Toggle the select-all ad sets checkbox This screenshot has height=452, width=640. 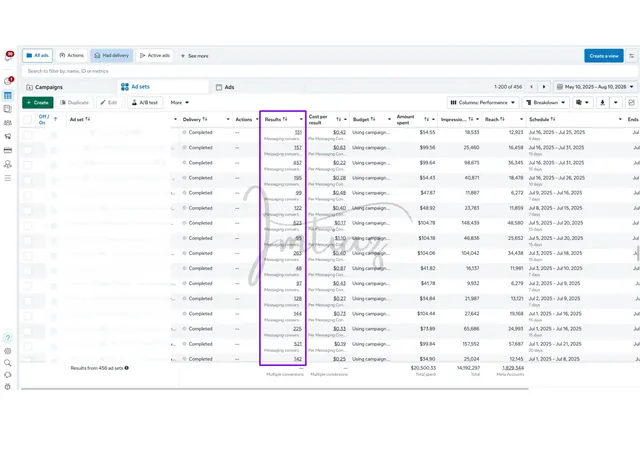pyautogui.click(x=27, y=120)
